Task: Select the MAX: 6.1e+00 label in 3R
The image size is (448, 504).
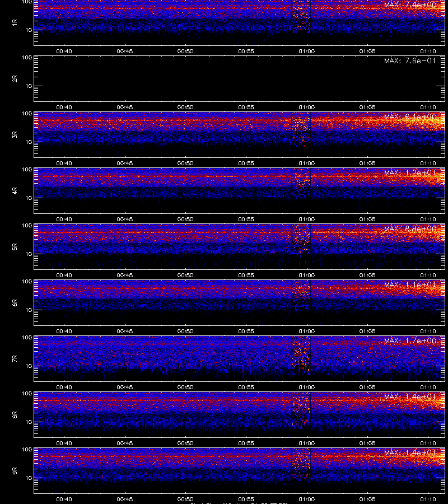Action: pos(410,116)
